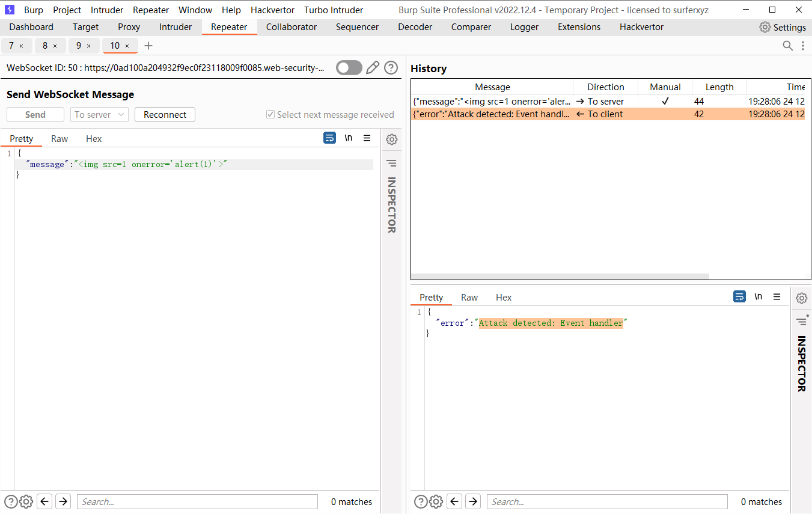Viewport: 812px width, 514px height.
Task: Expand the left INSPECTOR panel
Action: pos(391,204)
